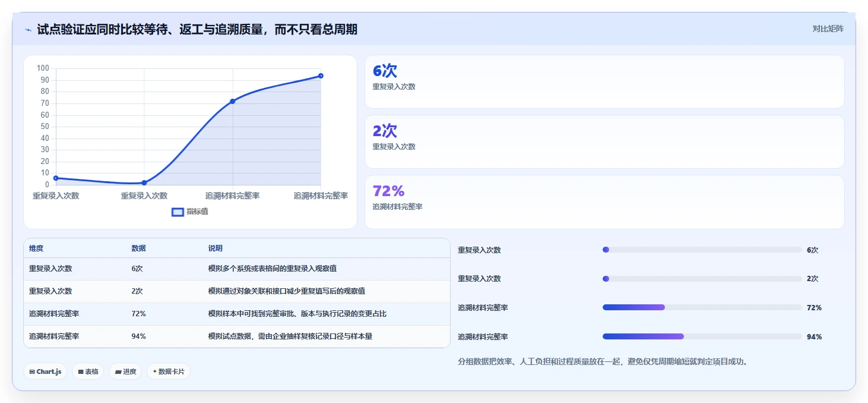Click the lightning icon before the header title
The image size is (868, 403).
click(x=28, y=30)
